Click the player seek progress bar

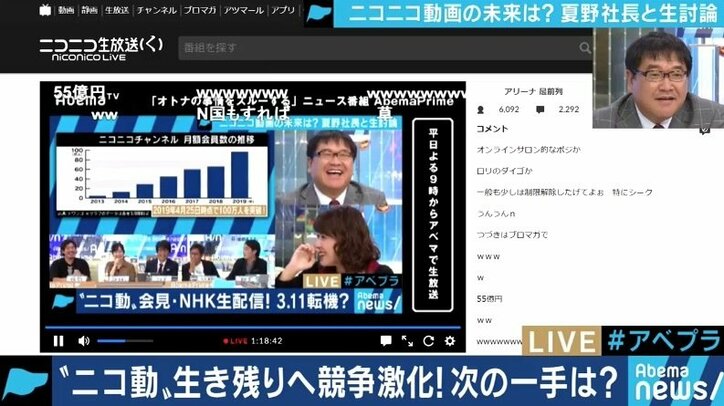click(x=253, y=327)
